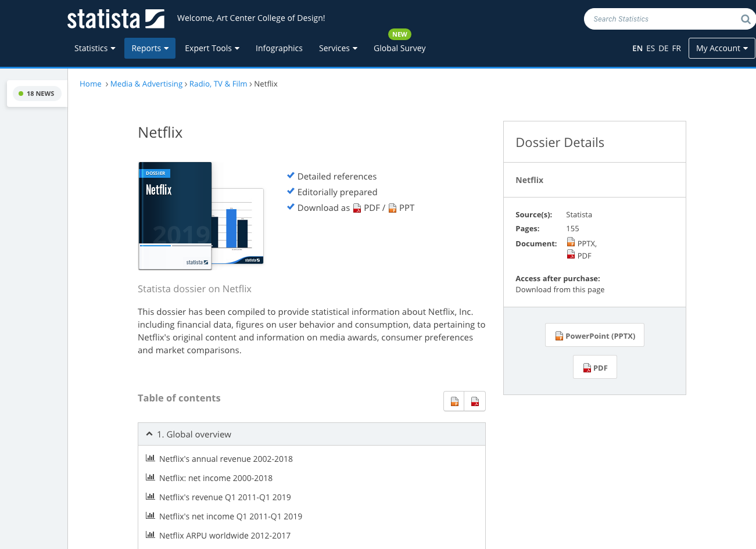756x549 pixels.
Task: Switch language to EN
Action: [637, 48]
